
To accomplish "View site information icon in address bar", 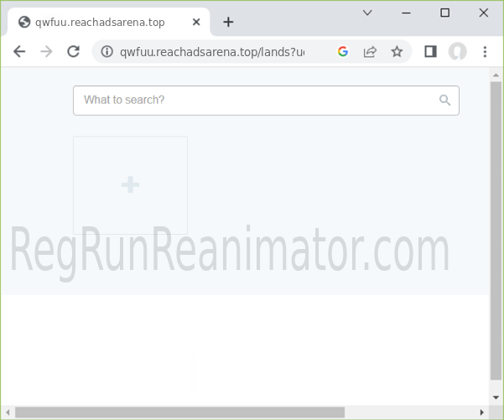I will click(107, 52).
